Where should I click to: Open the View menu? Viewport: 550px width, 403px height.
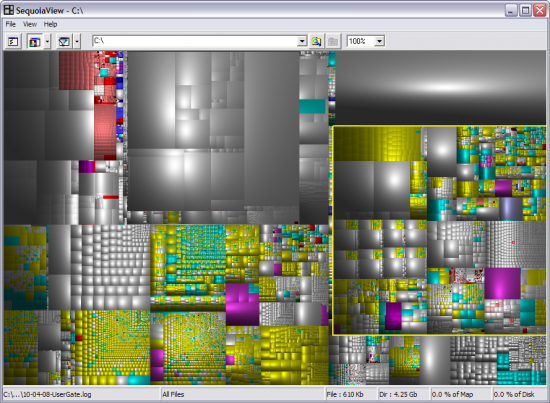pos(30,24)
